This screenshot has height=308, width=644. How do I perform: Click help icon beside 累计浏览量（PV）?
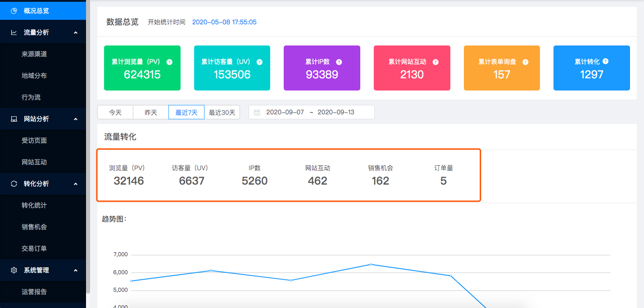click(x=169, y=62)
